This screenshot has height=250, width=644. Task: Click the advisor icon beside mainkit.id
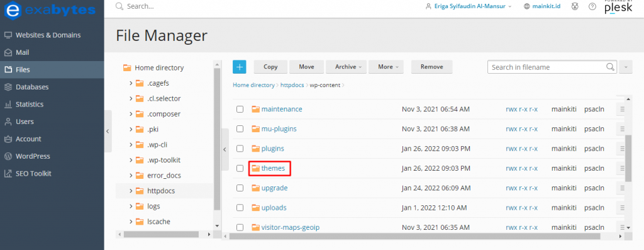coord(575,6)
